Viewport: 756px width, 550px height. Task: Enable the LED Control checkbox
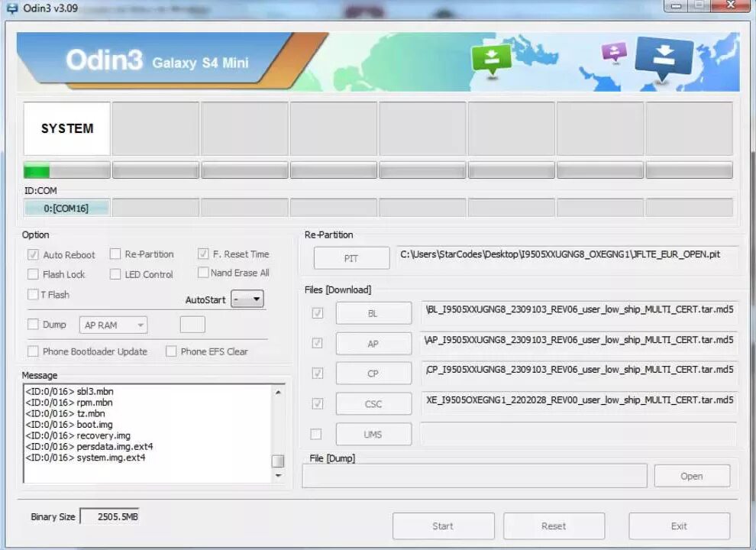point(115,274)
